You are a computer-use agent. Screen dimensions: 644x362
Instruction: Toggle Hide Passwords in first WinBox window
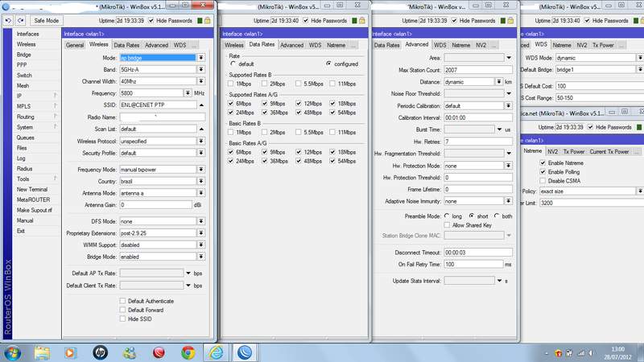(x=151, y=21)
